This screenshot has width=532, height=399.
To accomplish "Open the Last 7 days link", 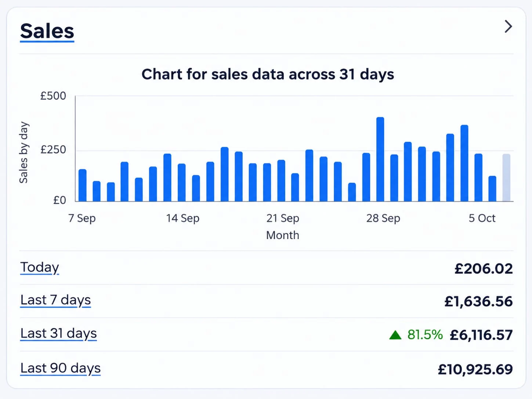I will pyautogui.click(x=55, y=300).
